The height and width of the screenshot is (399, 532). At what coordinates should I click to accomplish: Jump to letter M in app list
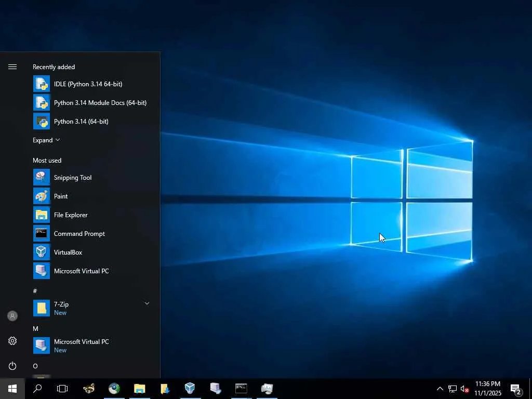[x=35, y=328]
